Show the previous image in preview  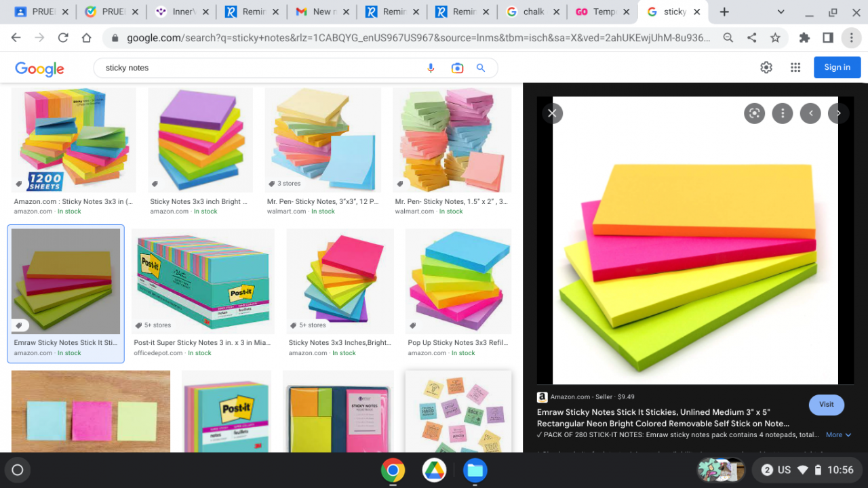click(810, 113)
